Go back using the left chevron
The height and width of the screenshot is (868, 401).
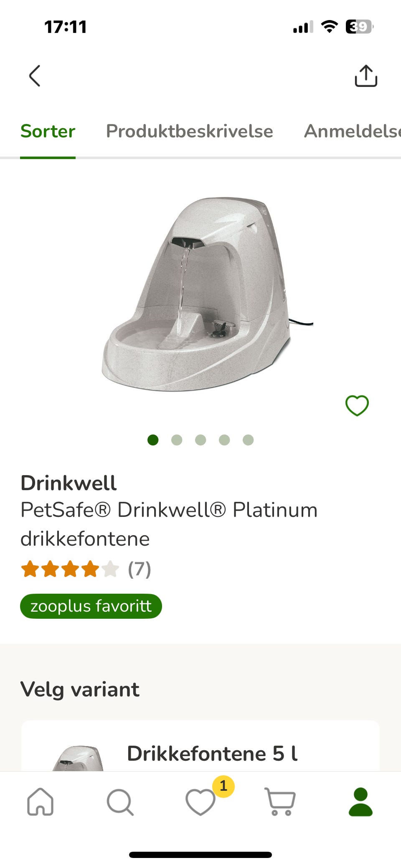click(35, 76)
